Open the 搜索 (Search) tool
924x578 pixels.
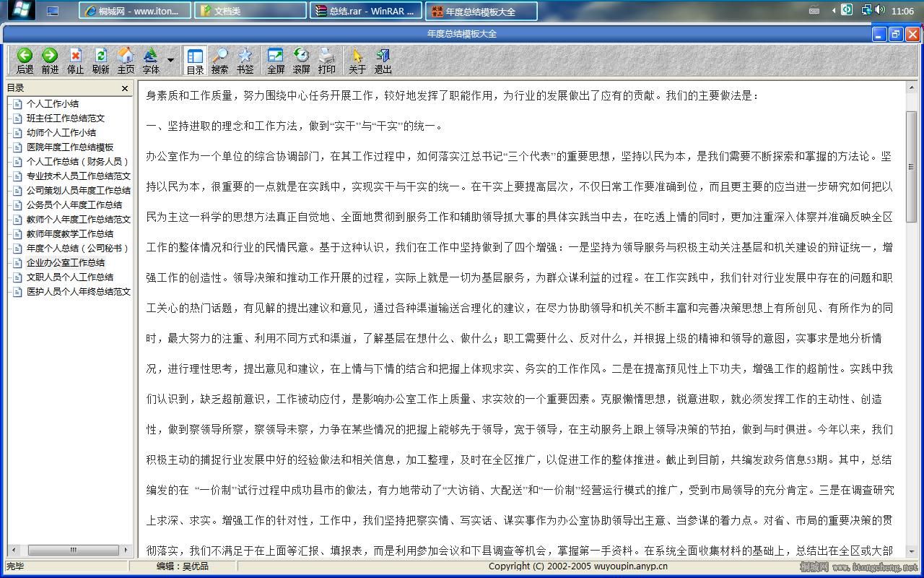coord(220,61)
